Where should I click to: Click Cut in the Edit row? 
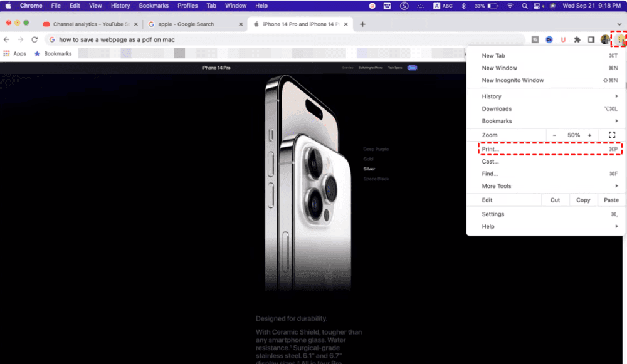(x=555, y=200)
